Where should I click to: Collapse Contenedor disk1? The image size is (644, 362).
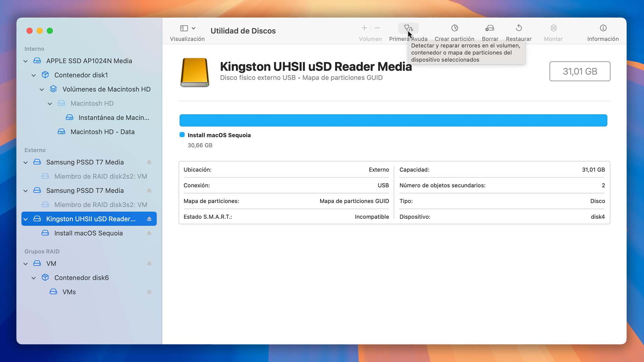click(33, 75)
